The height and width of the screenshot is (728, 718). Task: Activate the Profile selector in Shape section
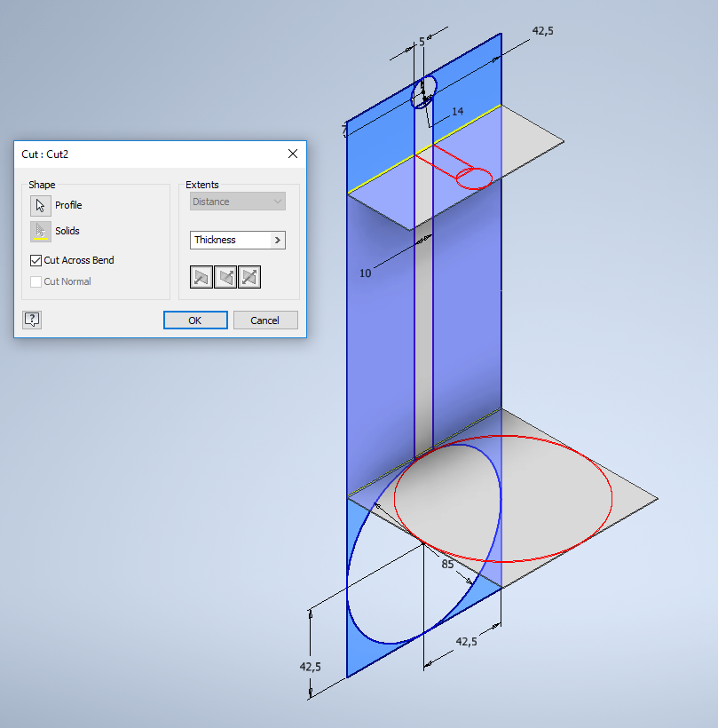[x=39, y=205]
